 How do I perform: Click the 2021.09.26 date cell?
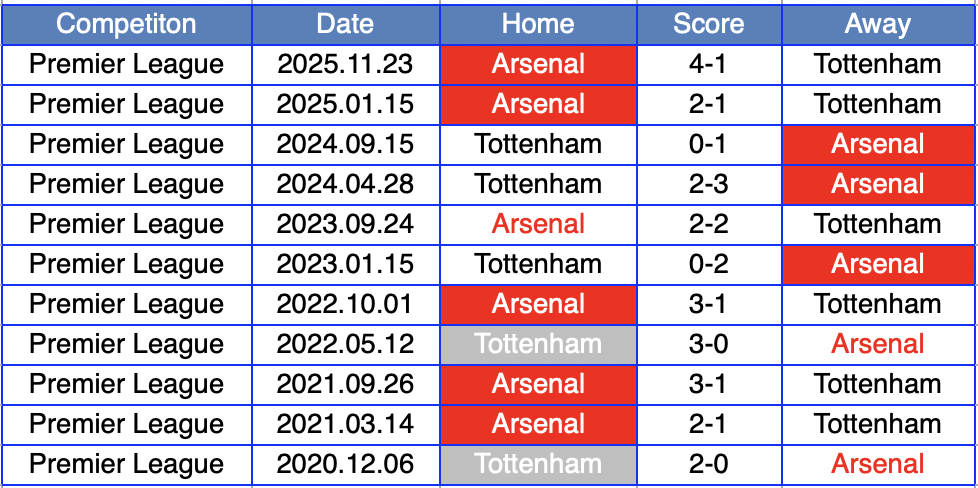click(345, 384)
